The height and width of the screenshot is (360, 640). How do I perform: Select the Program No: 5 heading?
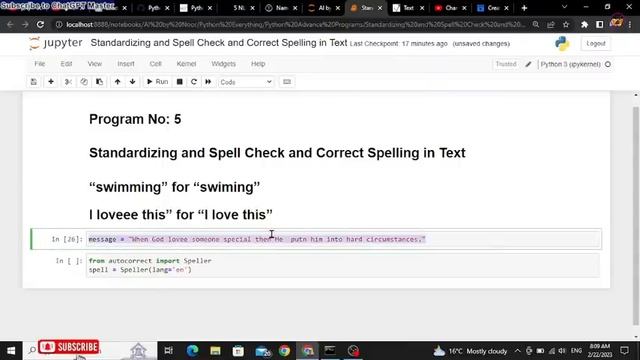(x=135, y=119)
